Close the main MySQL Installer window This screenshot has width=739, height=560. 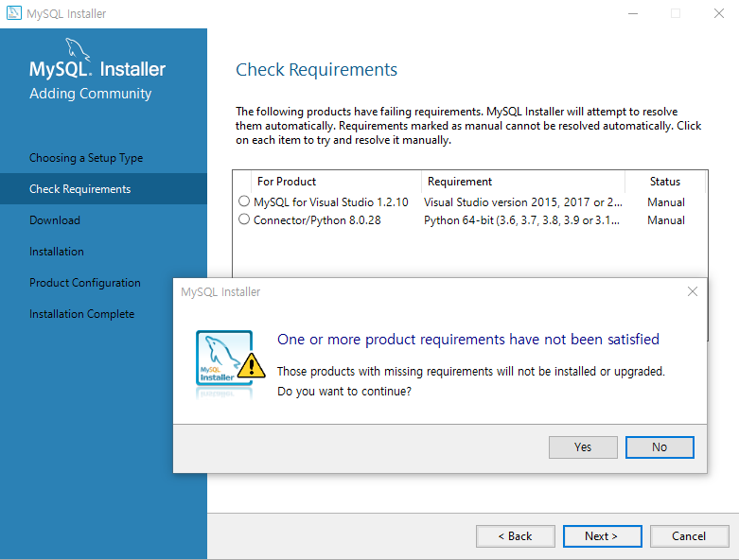(719, 13)
